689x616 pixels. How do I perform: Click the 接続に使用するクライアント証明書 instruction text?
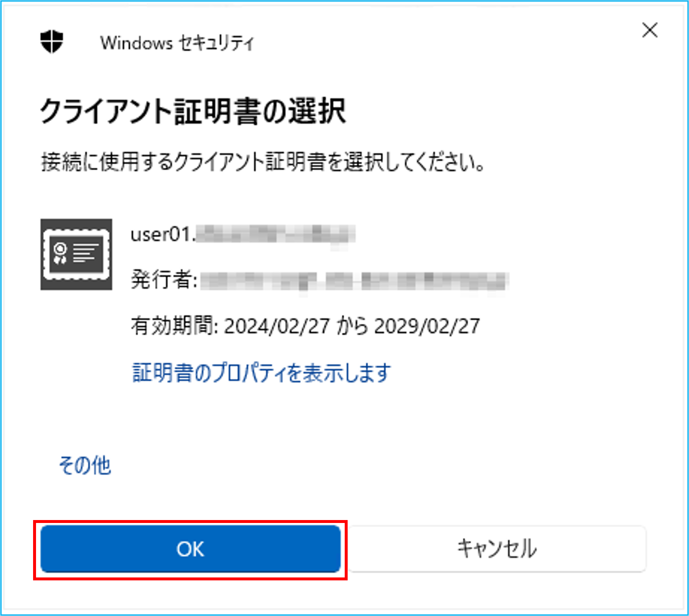coord(183,162)
